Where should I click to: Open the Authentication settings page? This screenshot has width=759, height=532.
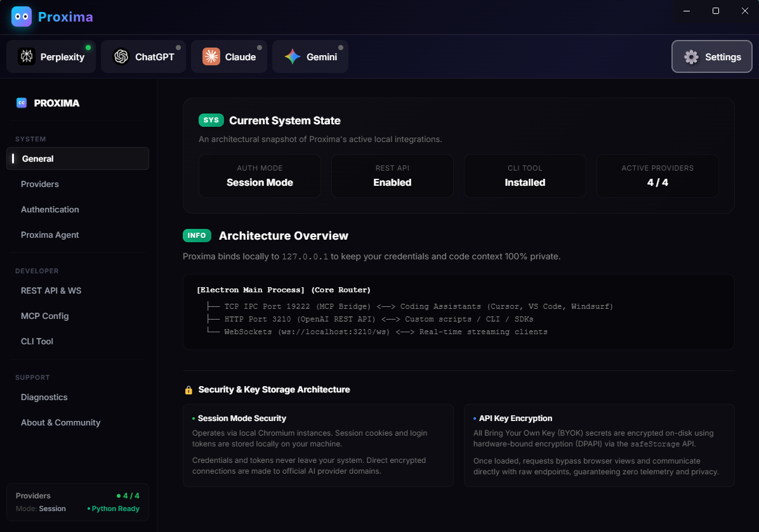(x=77, y=209)
